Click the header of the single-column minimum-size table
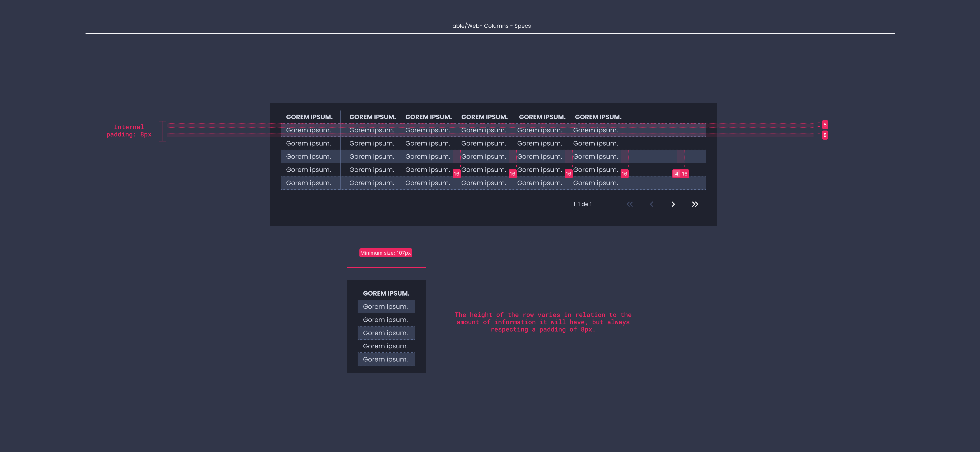Screen dimensions: 980x452 [x=386, y=294]
